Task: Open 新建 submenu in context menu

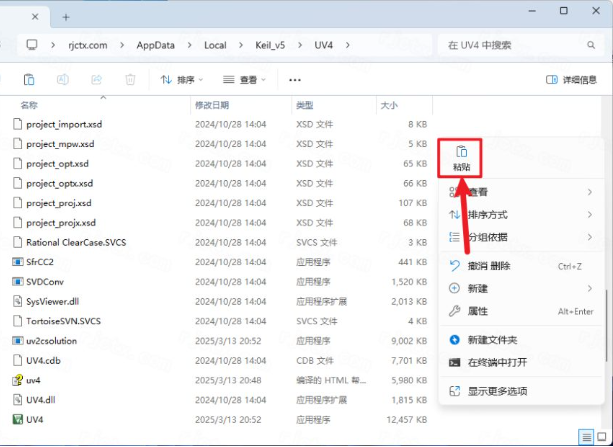Action: coord(521,289)
